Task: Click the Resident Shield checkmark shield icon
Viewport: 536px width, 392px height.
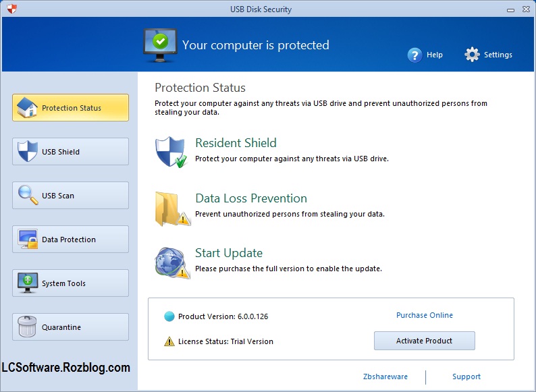Action: (171, 152)
